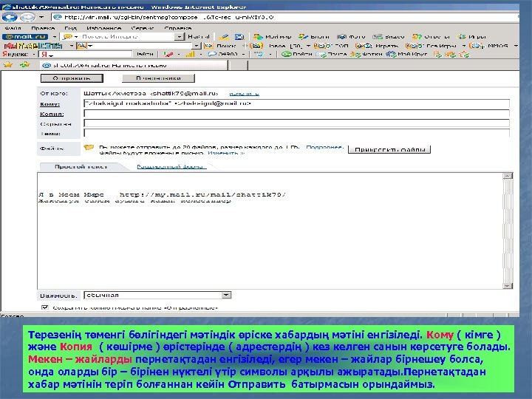Viewport: 532px width, 399px height.
Task: Click the изменить link next to sender
Action: 244,94
